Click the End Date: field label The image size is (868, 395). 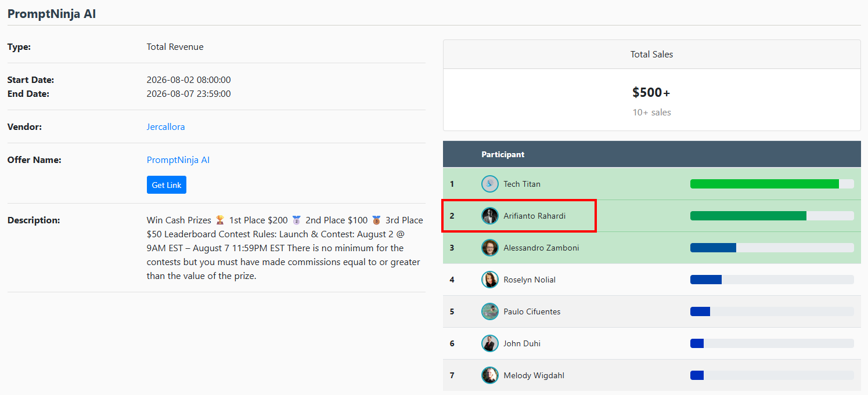click(28, 94)
